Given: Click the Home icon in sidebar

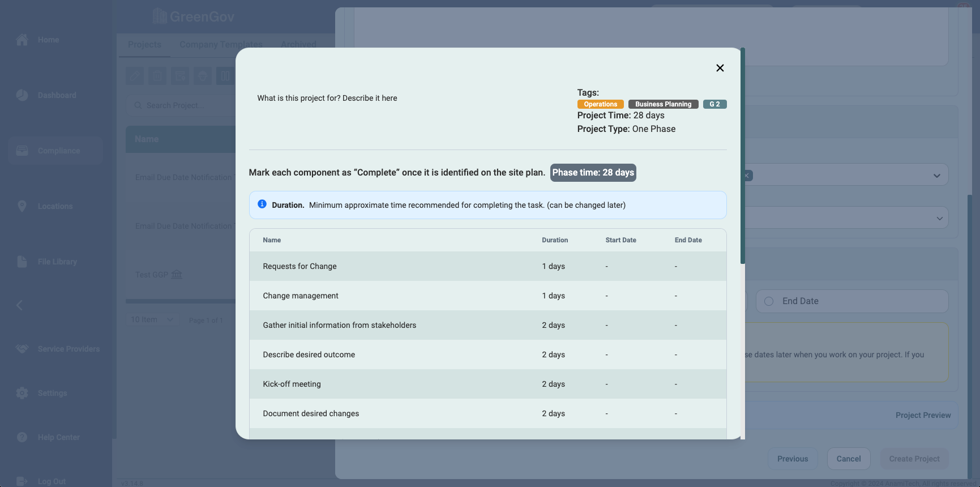Looking at the screenshot, I should [x=22, y=40].
